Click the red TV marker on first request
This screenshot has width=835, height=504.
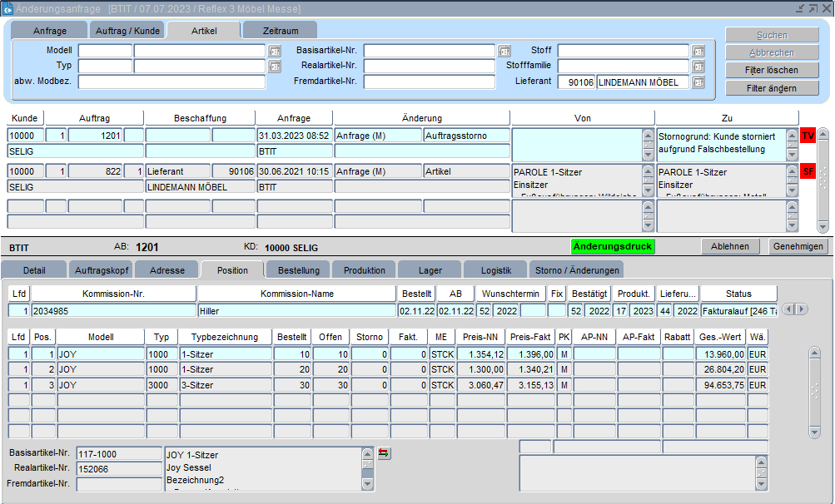point(808,136)
